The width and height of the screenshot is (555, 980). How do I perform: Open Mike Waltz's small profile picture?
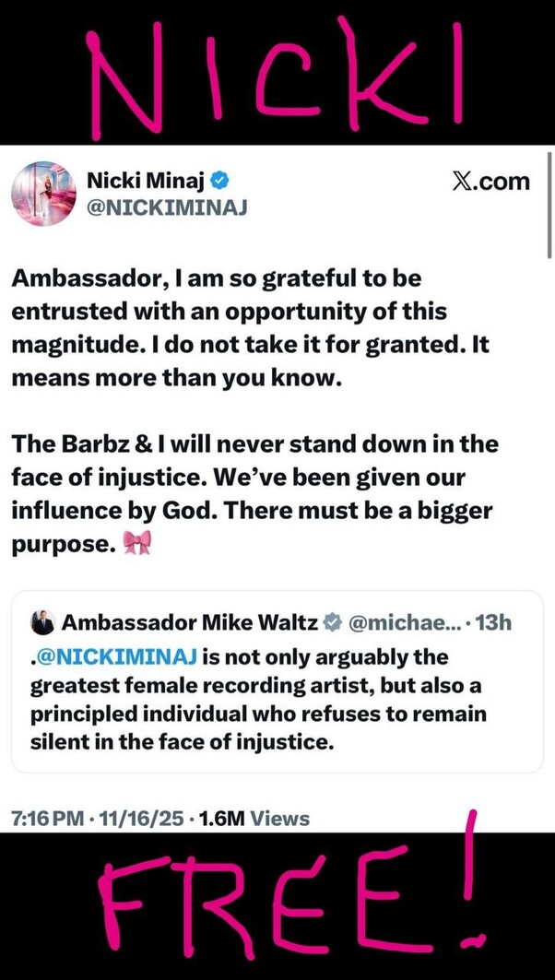41,623
